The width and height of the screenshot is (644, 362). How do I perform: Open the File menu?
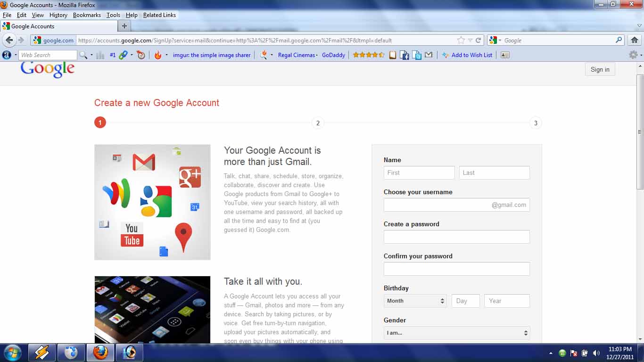(x=7, y=15)
